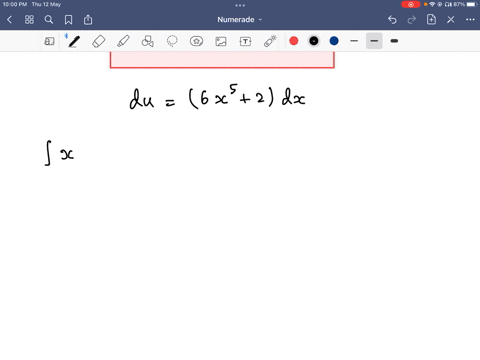480x360 pixels.
Task: Open the share and export menu
Action: click(x=88, y=20)
